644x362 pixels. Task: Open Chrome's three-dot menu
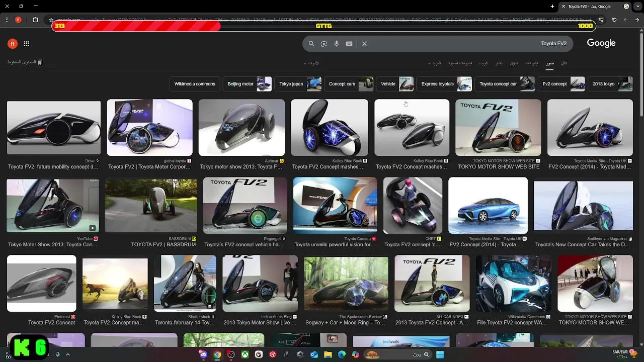point(7,20)
